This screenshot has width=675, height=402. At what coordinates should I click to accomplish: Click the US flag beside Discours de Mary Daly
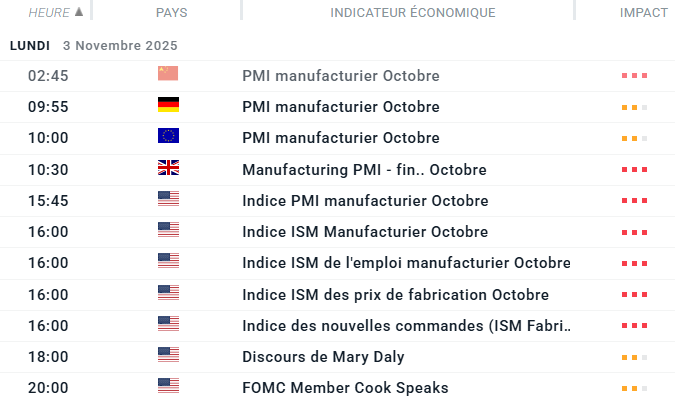coord(168,355)
